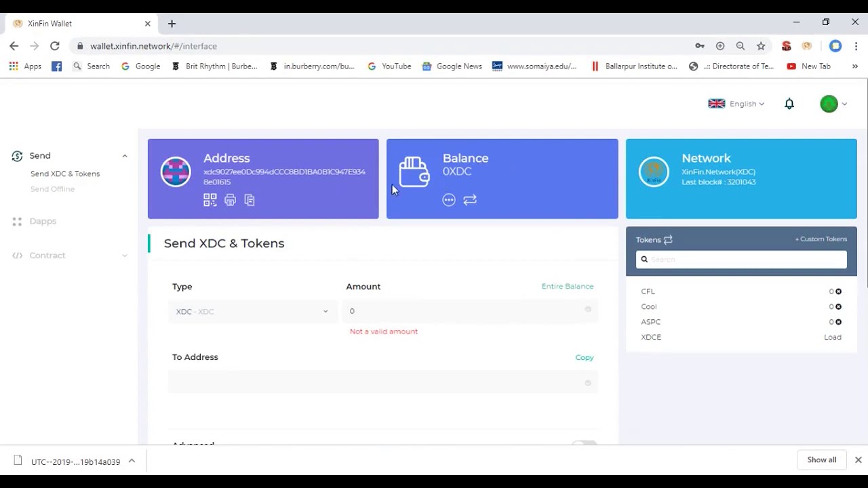The height and width of the screenshot is (488, 868).
Task: Open the Dapps sidebar item
Action: coord(43,221)
